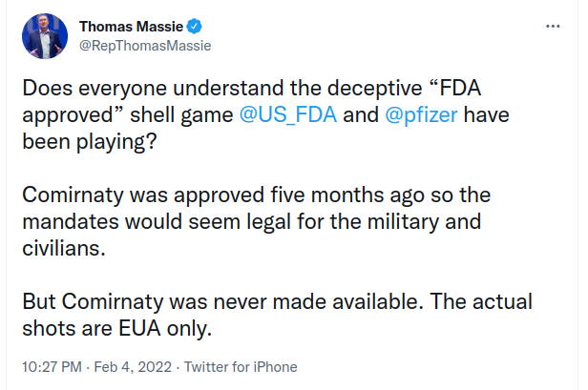Image resolution: width=588 pixels, height=390 pixels.
Task: Click the phrase 'been playing?'
Action: tap(90, 142)
